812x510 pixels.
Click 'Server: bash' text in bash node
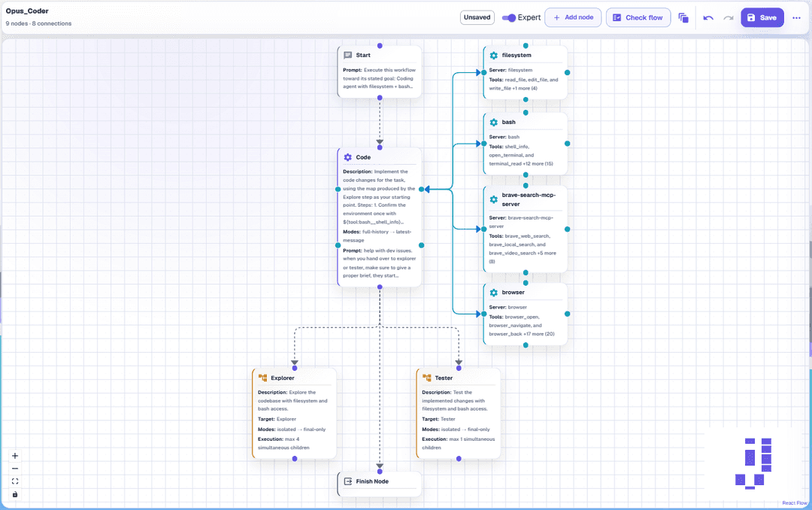pyautogui.click(x=504, y=137)
